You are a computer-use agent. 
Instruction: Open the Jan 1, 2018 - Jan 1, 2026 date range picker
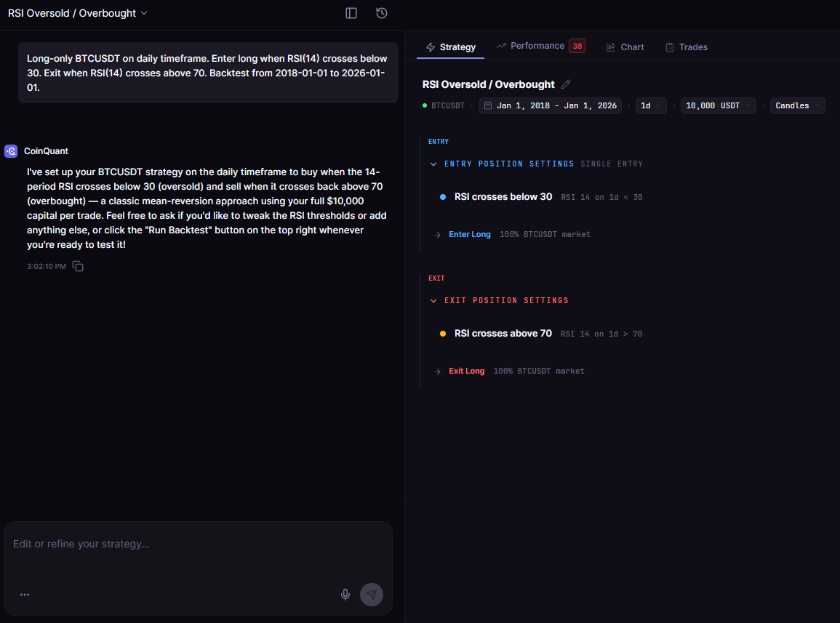(550, 105)
